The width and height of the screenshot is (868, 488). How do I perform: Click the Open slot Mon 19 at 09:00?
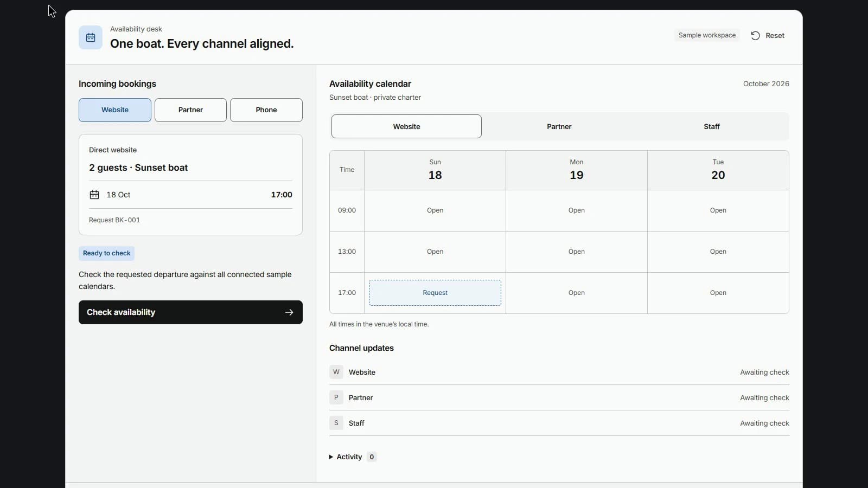(x=577, y=210)
